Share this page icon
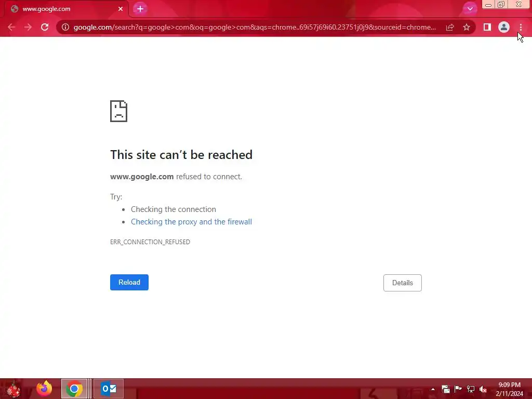 450,27
